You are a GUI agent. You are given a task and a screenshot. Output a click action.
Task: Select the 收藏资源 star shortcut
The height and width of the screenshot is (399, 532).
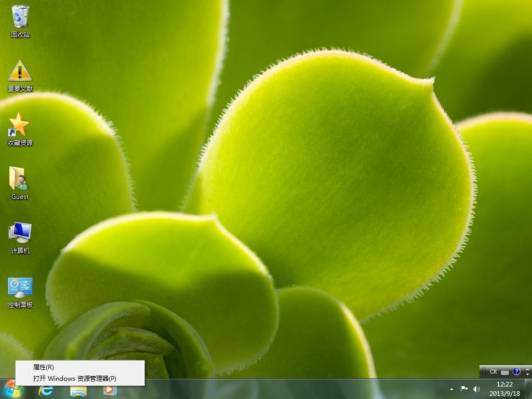(x=20, y=129)
